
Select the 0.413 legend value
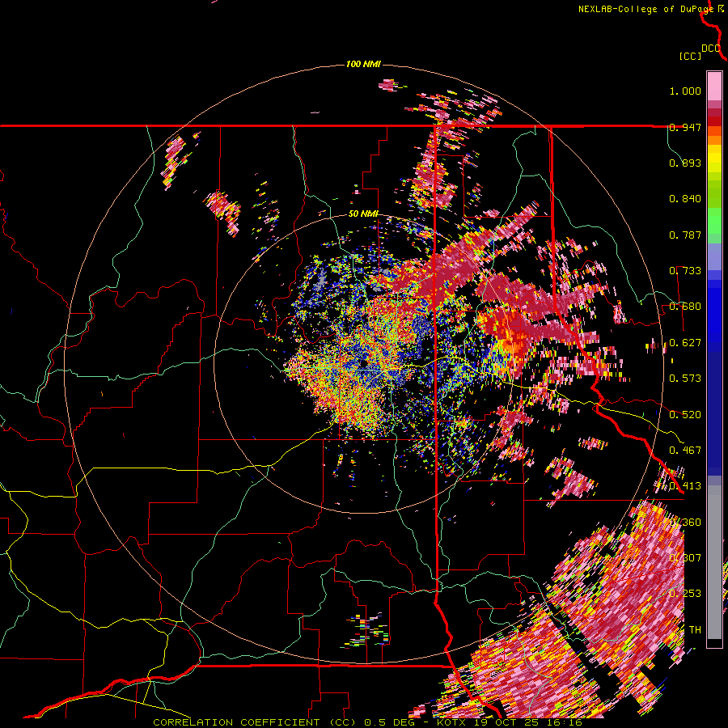coord(685,486)
